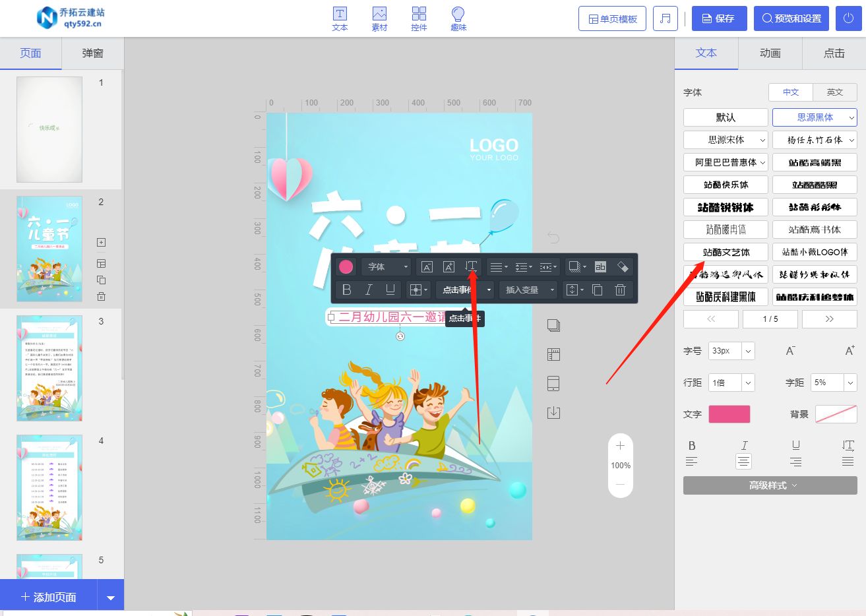Zoom in with the plus icon
This screenshot has height=616, width=866.
click(x=620, y=446)
